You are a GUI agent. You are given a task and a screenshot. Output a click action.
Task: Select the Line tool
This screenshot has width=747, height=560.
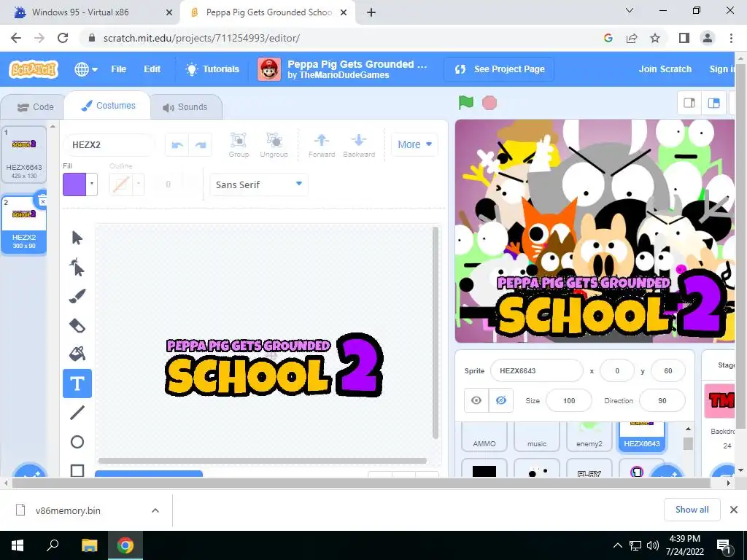[x=77, y=413]
